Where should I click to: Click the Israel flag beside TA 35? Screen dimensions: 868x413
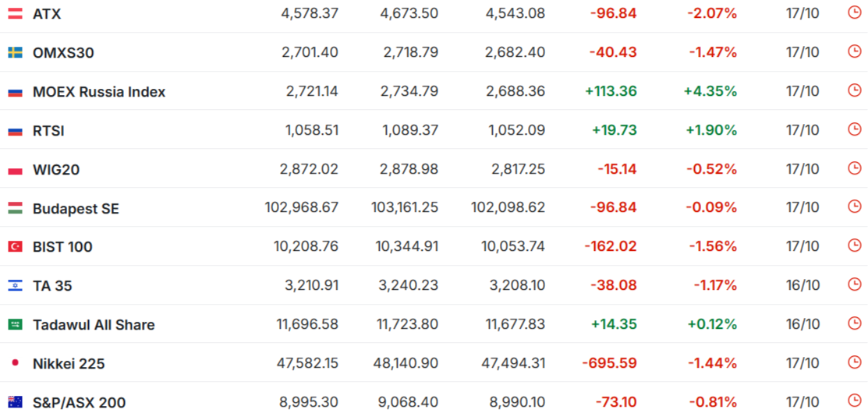tap(15, 286)
